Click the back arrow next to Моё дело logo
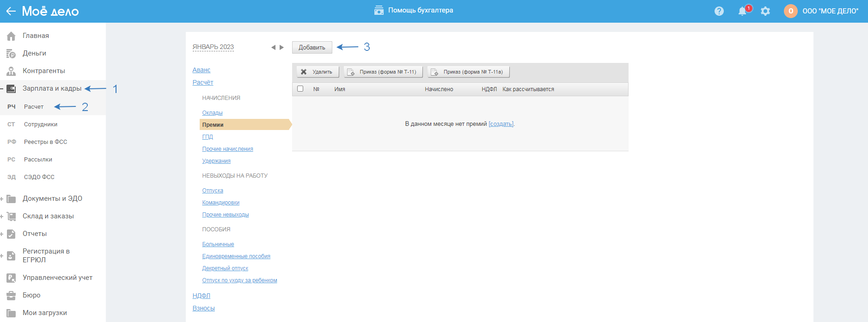The width and height of the screenshot is (868, 322). click(x=11, y=11)
